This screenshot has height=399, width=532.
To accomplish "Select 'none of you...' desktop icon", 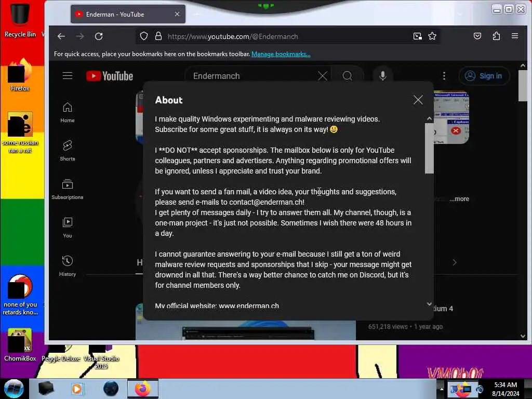I will (x=20, y=295).
